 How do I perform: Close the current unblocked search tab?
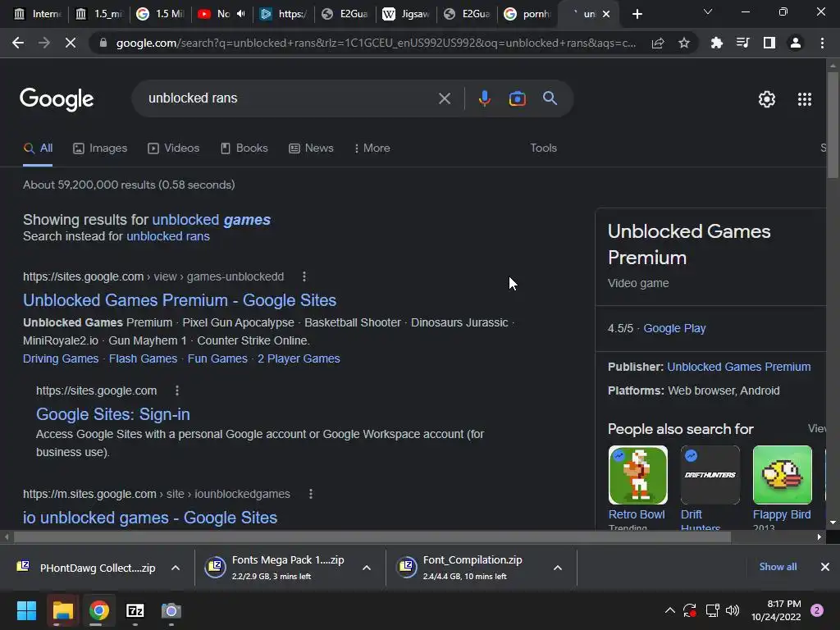pos(606,14)
